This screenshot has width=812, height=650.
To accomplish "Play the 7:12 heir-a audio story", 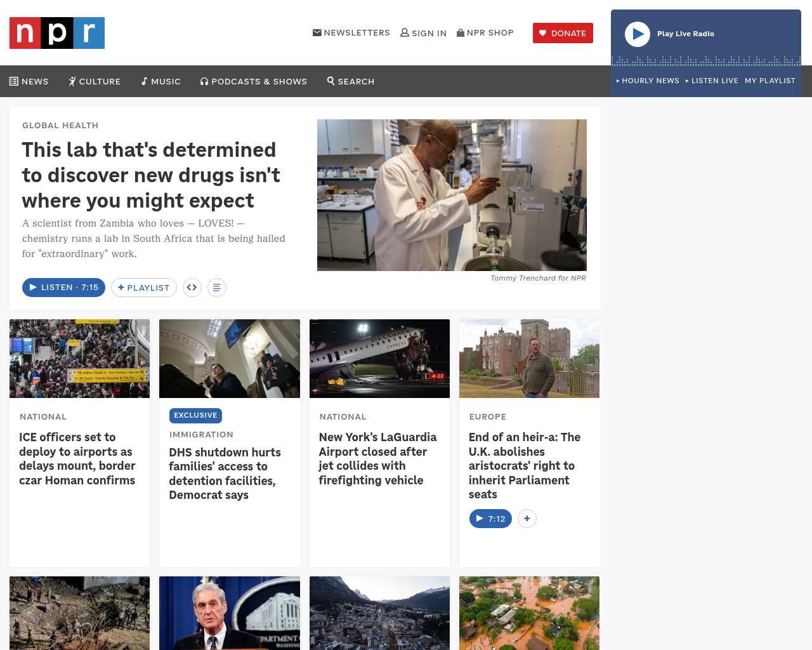I will point(490,519).
